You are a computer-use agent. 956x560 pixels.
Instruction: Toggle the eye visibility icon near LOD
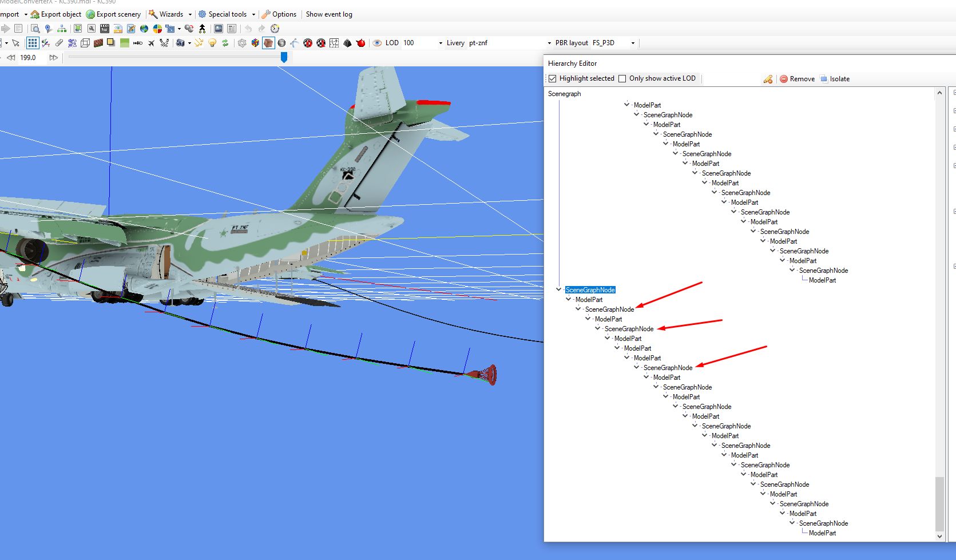pyautogui.click(x=377, y=43)
